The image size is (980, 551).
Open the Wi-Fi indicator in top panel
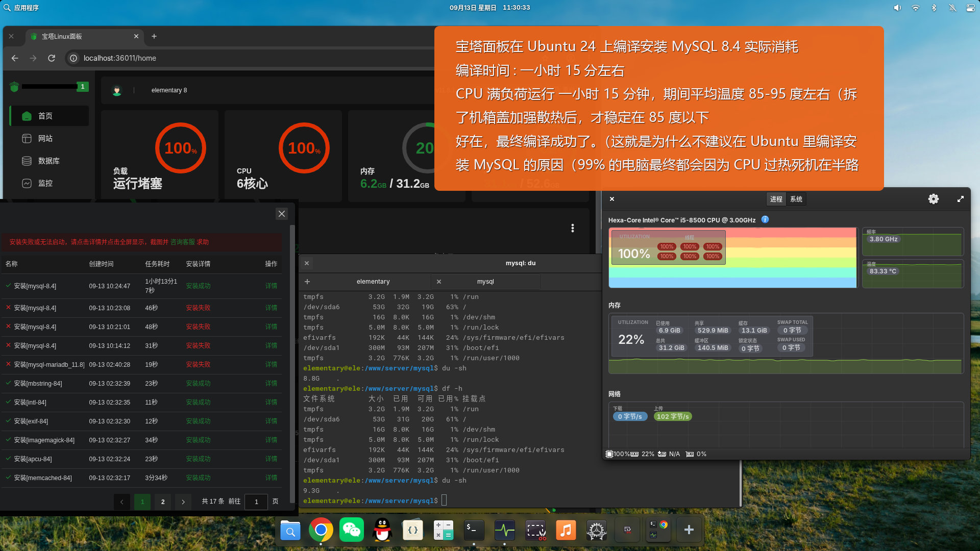[x=916, y=8]
